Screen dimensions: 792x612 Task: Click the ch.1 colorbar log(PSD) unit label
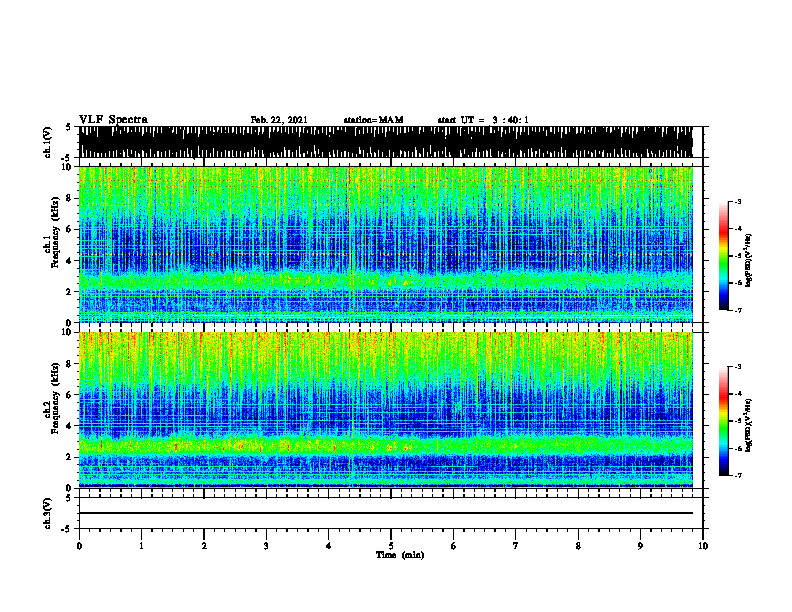click(749, 260)
